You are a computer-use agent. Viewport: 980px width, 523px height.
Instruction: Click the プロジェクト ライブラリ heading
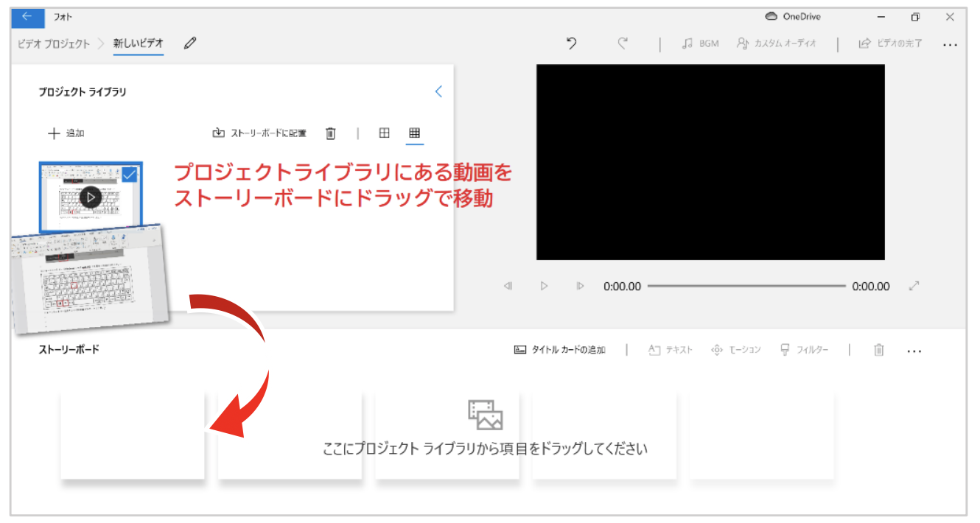83,92
